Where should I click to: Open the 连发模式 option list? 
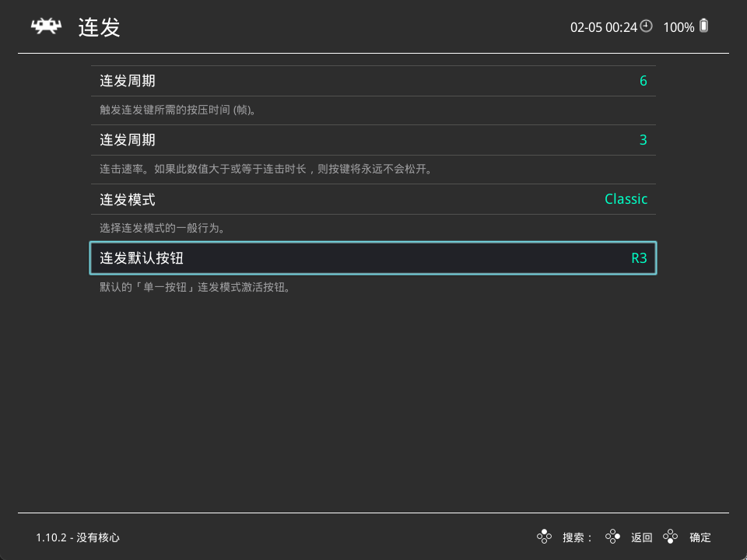coord(373,199)
